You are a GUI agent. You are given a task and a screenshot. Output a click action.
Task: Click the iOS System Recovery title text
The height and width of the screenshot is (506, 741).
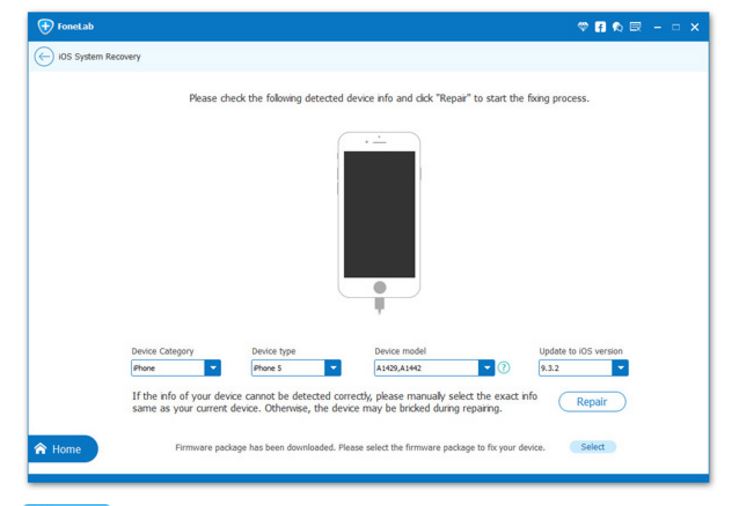click(x=99, y=57)
